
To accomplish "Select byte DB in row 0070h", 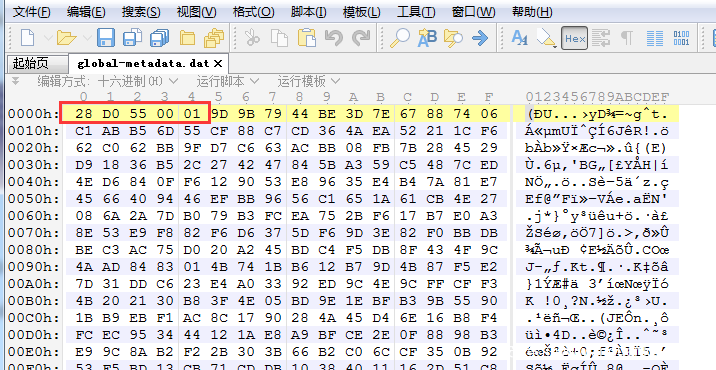I will (489, 232).
